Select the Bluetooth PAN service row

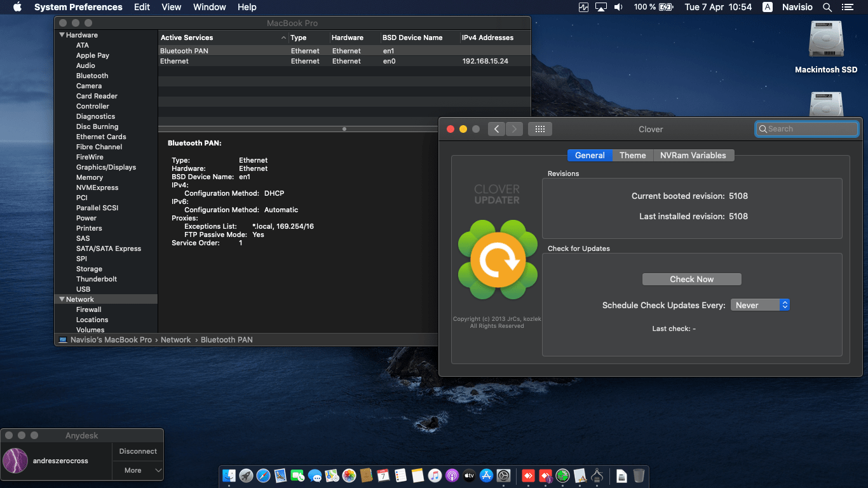click(344, 51)
